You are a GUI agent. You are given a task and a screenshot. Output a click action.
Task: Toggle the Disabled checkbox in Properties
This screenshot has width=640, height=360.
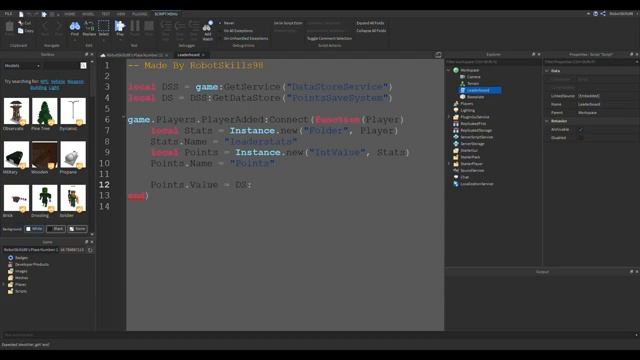580,138
